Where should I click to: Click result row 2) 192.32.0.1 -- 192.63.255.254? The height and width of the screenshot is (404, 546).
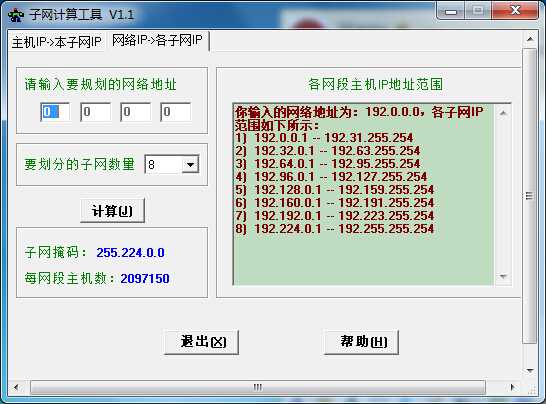click(328, 150)
